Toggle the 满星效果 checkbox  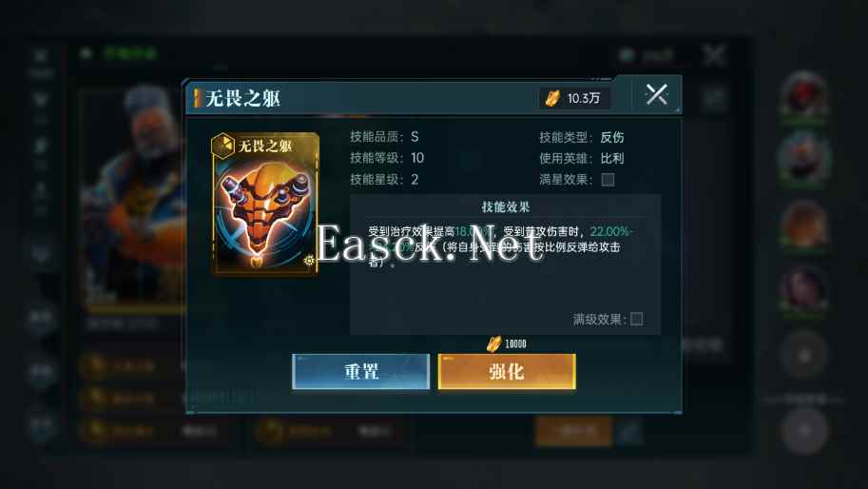[608, 180]
